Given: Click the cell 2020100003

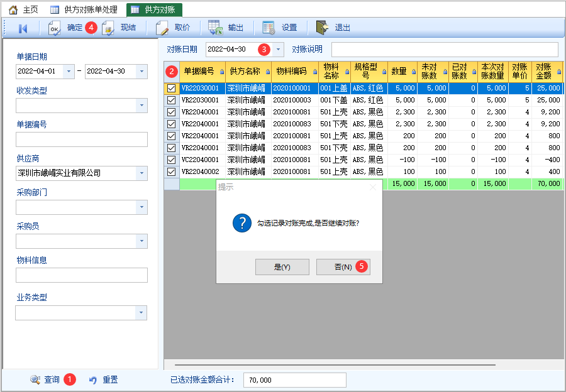Looking at the screenshot, I should click(294, 101).
